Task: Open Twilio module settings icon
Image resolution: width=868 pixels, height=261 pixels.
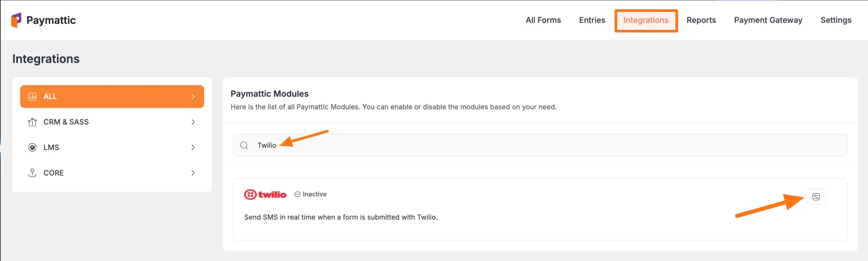Action: coord(816,197)
